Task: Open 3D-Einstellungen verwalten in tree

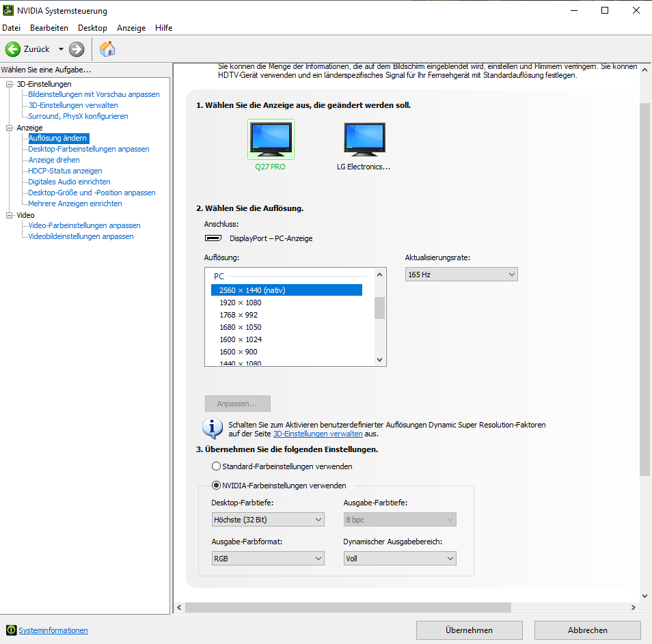Action: [73, 105]
